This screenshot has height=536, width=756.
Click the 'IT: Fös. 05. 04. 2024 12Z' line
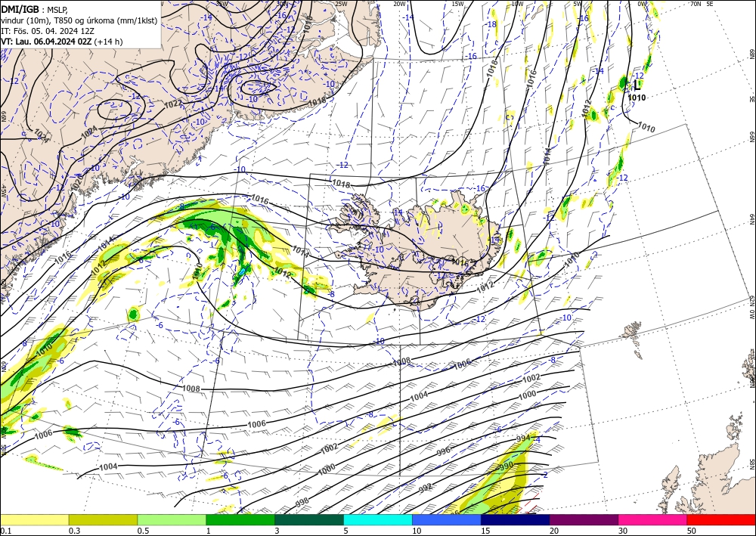tap(47, 31)
